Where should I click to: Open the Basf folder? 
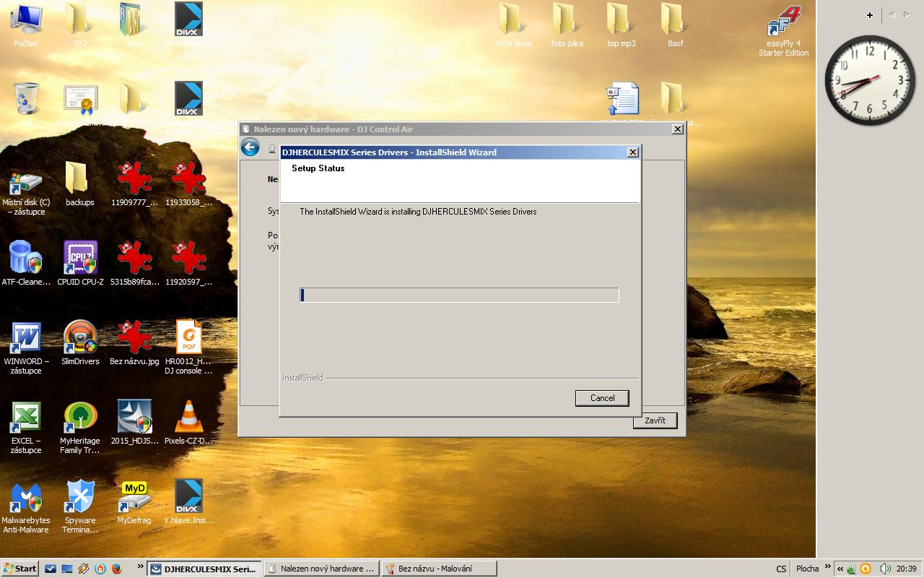675,25
